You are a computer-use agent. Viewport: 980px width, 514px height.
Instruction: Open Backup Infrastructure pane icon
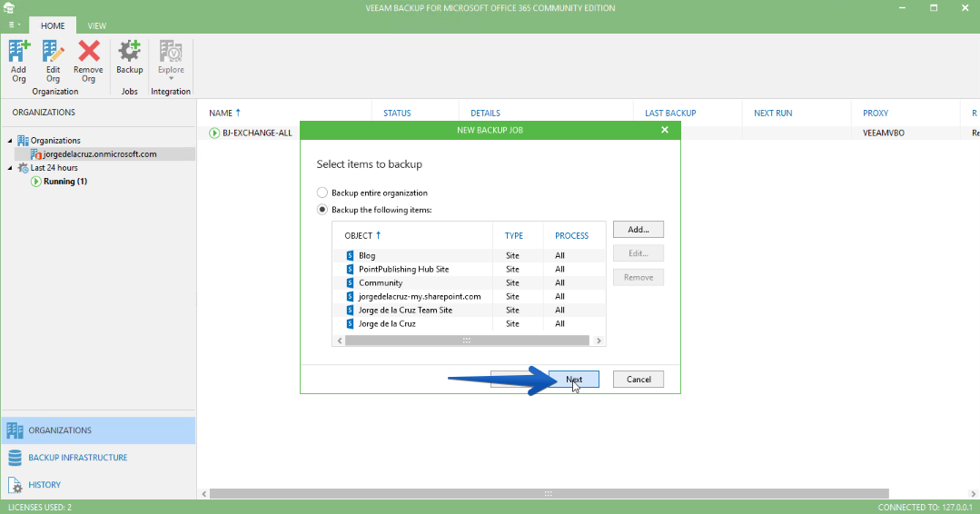(x=15, y=458)
